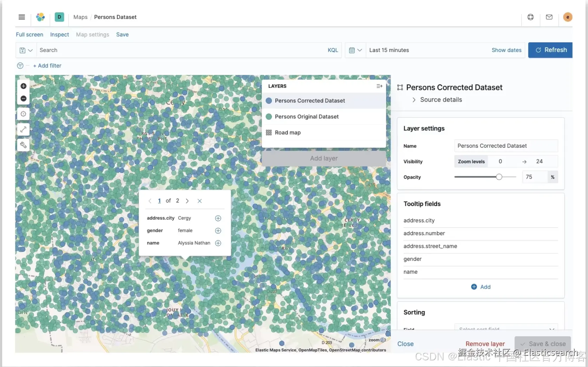The image size is (588, 367).
Task: Open the Inspect menu item
Action: point(59,34)
